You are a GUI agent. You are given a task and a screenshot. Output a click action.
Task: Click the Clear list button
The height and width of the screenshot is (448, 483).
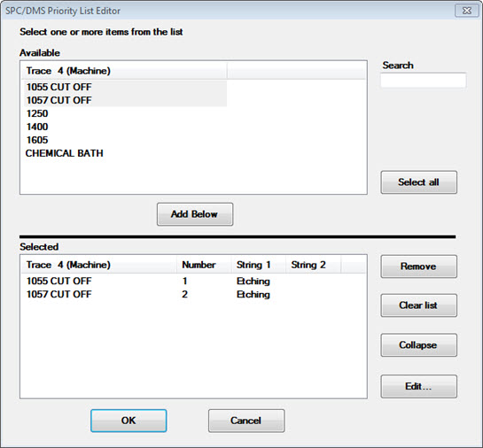pos(418,305)
